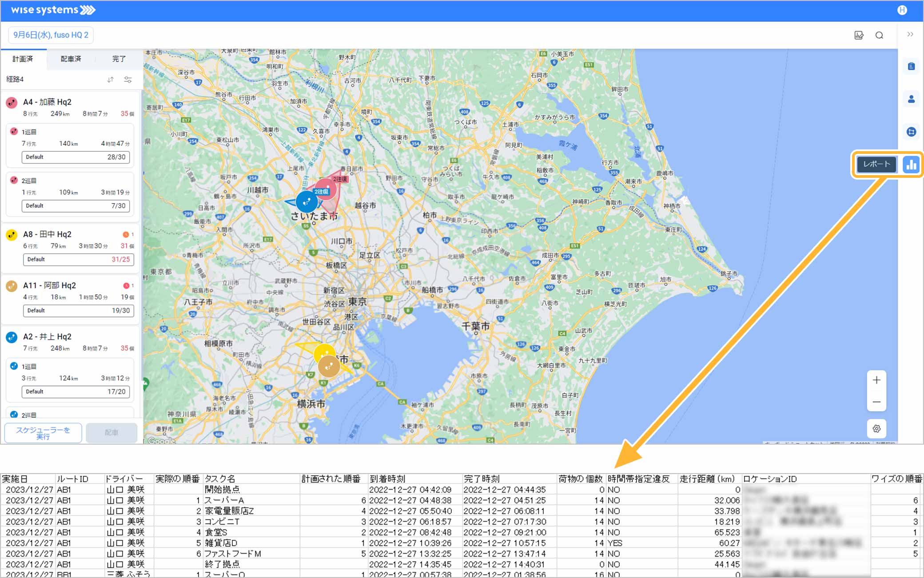The image size is (924, 578).
Task: Zoom out the map with minus
Action: pyautogui.click(x=876, y=402)
